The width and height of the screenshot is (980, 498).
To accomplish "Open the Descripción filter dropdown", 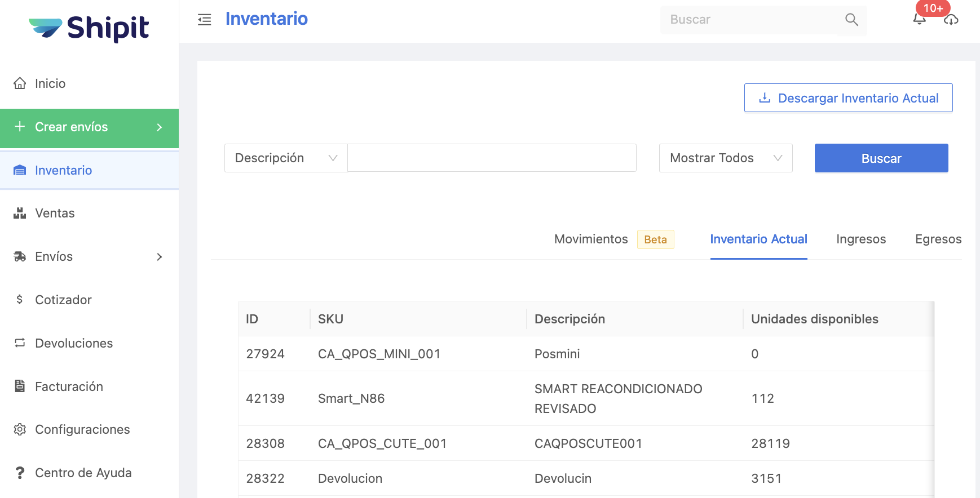I will [x=286, y=158].
